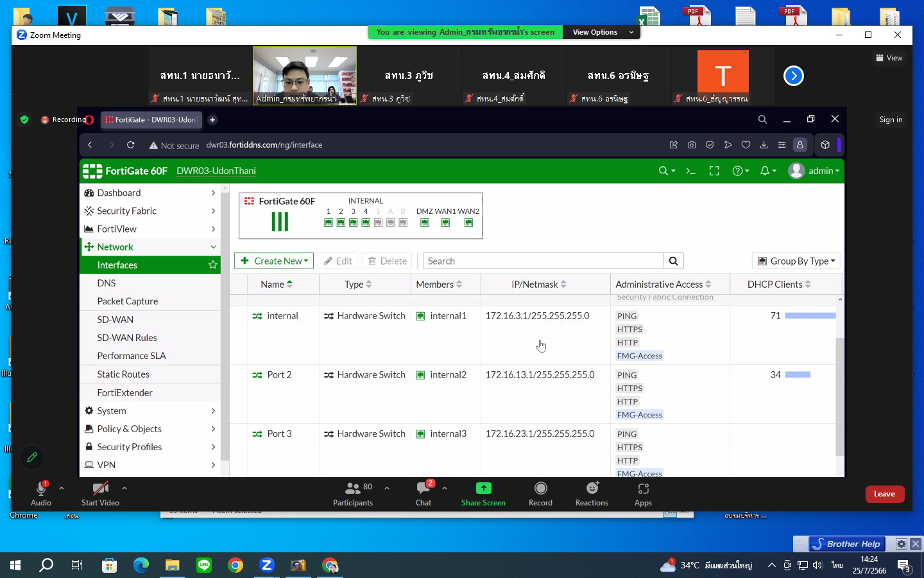This screenshot has height=578, width=924.
Task: Open the notifications bell in FortiGate
Action: point(768,171)
